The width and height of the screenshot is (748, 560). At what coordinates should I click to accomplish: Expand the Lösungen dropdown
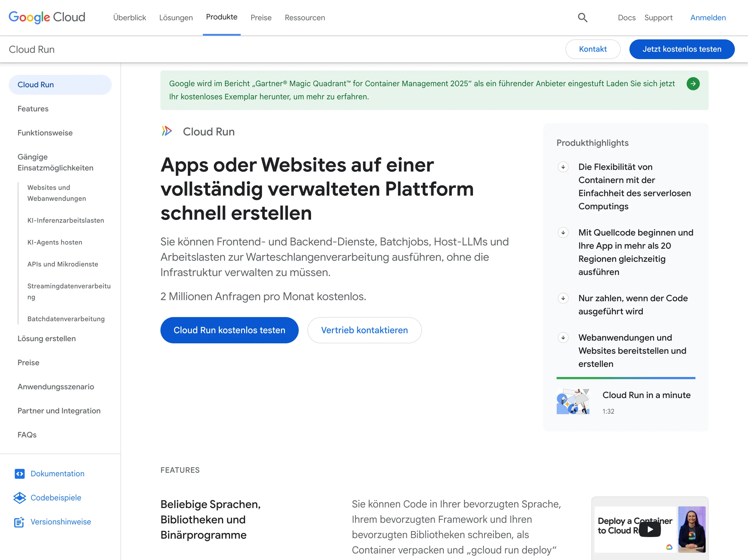176,18
